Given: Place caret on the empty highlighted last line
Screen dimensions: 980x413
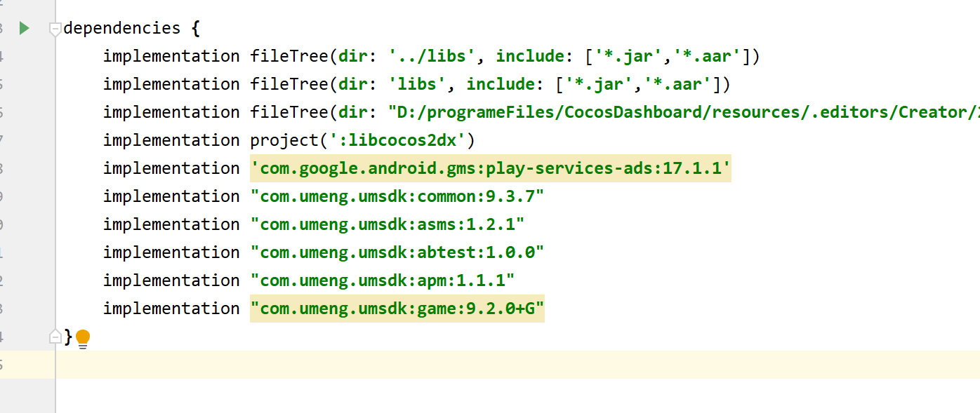Looking at the screenshot, I should click(517, 365).
